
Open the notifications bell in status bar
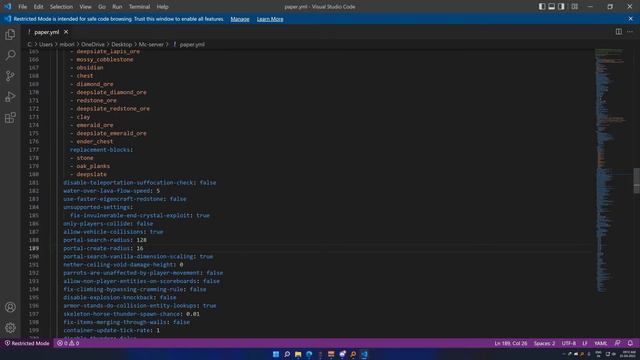pyautogui.click(x=630, y=343)
